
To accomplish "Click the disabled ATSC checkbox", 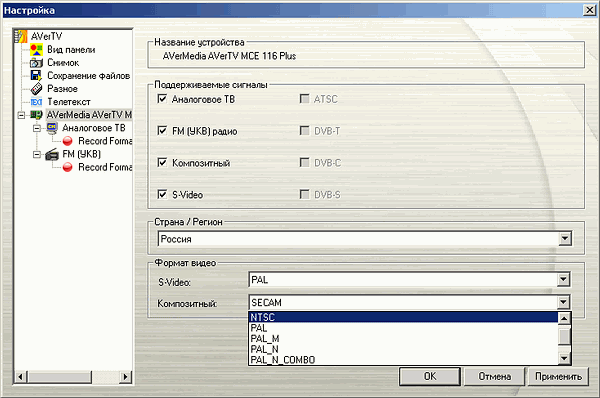I will point(305,99).
